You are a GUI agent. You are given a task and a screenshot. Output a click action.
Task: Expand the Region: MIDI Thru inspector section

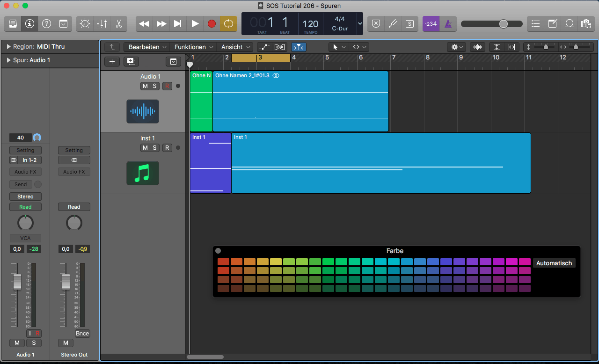[9, 47]
